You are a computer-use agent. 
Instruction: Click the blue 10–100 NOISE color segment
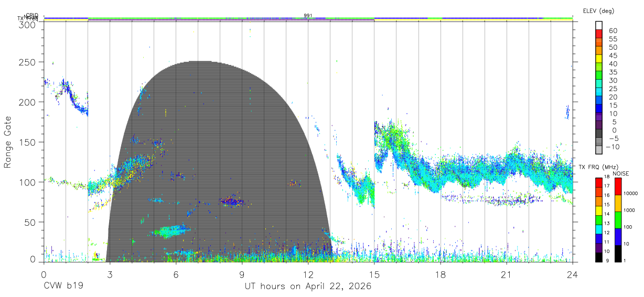coord(618,236)
